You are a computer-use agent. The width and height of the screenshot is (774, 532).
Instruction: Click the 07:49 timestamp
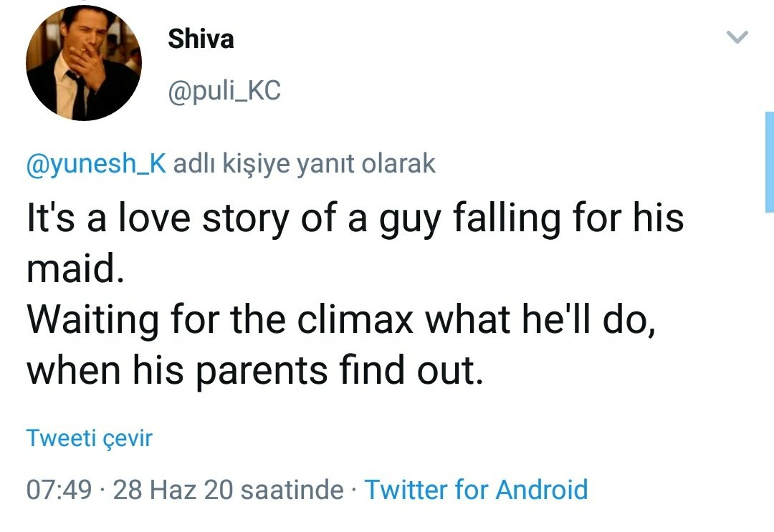[59, 490]
